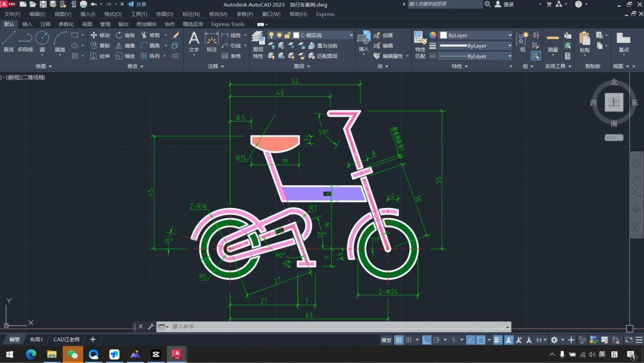The width and height of the screenshot is (644, 363).
Task: Open 图层特性 (Layer Properties) manager
Action: click(x=258, y=44)
